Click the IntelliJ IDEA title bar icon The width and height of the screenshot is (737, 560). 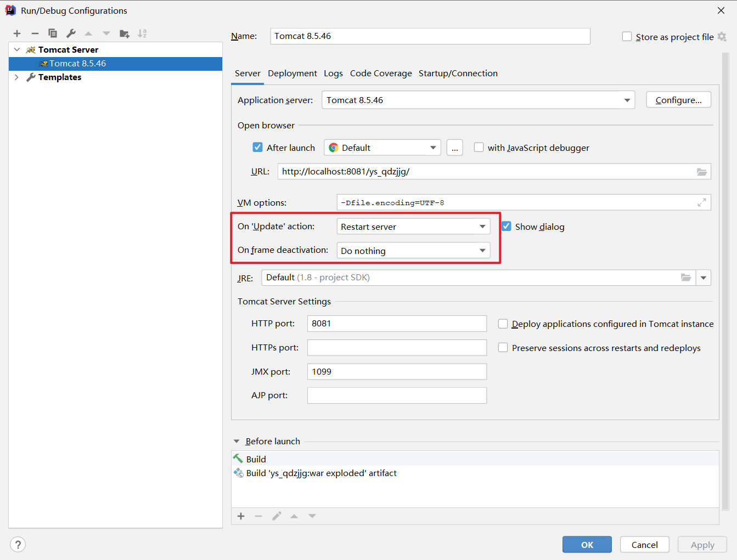[10, 10]
